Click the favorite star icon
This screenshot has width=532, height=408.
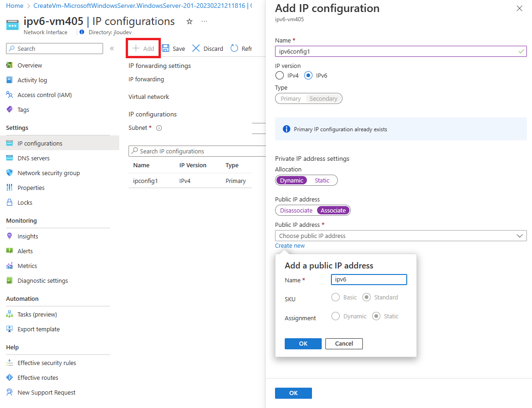tap(190, 21)
